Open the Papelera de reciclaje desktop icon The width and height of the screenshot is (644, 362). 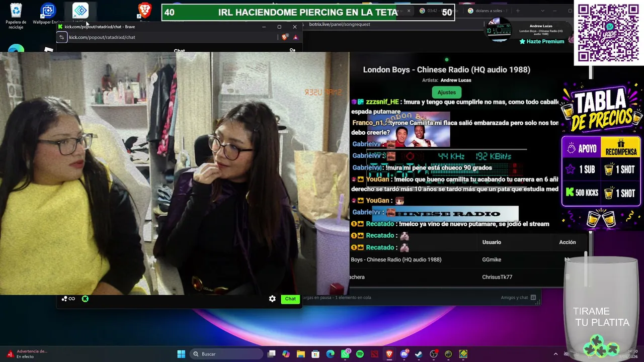16,15
